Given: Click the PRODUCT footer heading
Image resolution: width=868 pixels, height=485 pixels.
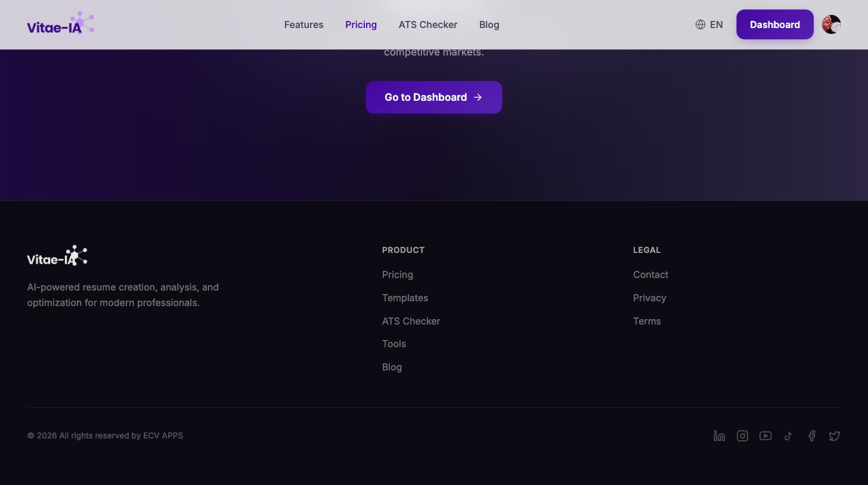Looking at the screenshot, I should 403,250.
